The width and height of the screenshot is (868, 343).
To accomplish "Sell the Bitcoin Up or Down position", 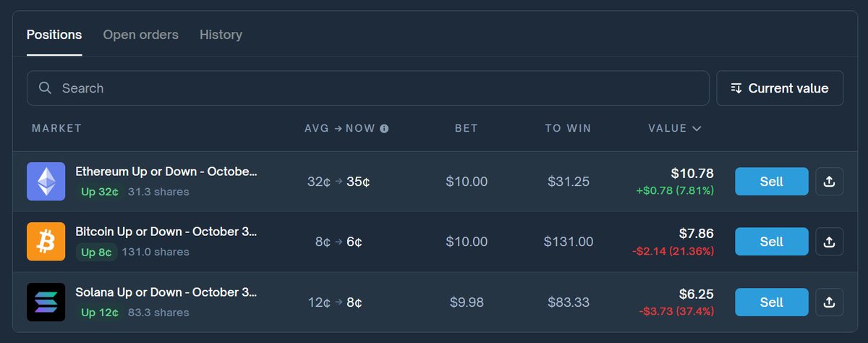I will 771,242.
